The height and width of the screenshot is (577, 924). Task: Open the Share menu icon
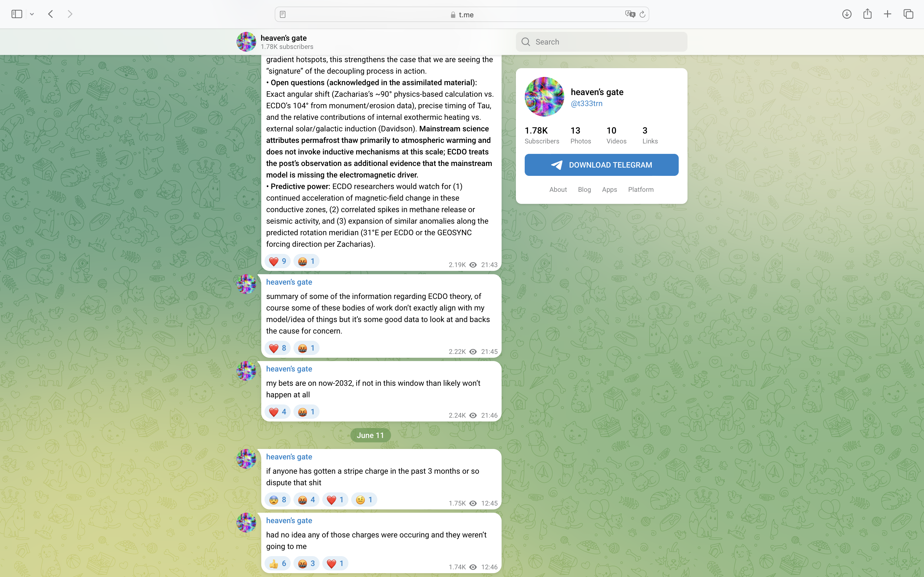(x=868, y=14)
